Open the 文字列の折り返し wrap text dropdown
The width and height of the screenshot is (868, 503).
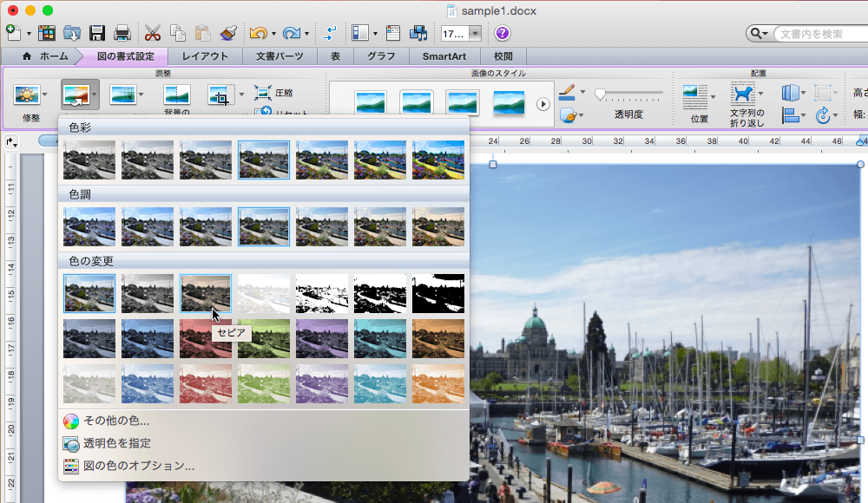760,93
